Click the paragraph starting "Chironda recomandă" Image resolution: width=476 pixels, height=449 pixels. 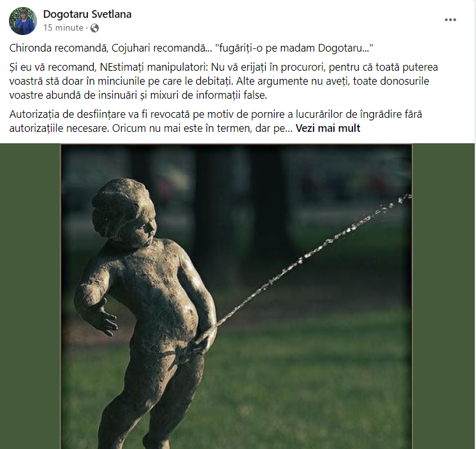[x=191, y=48]
